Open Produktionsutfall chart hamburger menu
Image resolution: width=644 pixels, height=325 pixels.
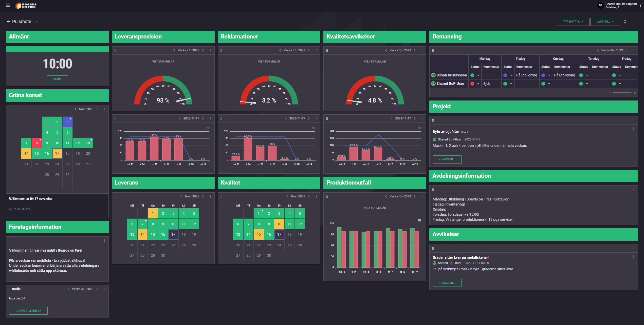point(419,220)
